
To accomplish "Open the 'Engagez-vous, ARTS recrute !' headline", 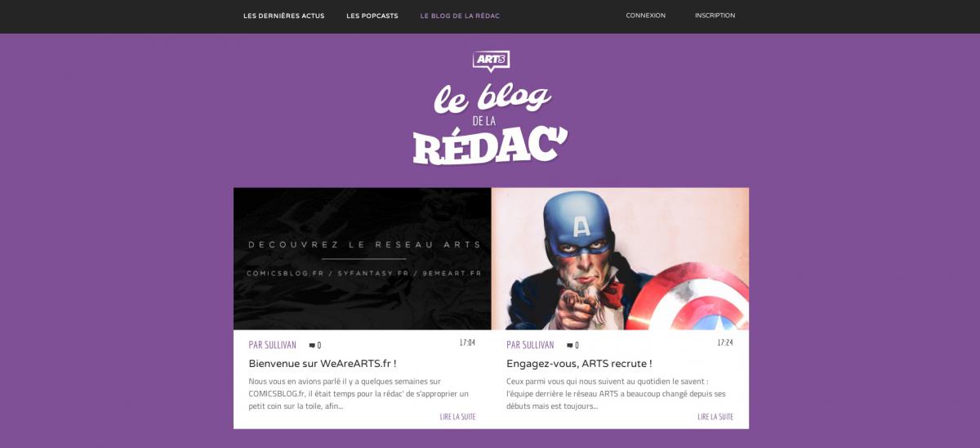I will (x=579, y=364).
